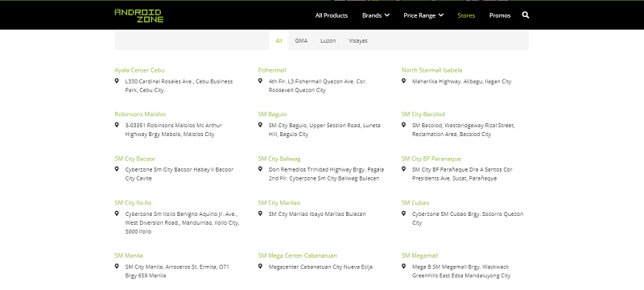
Task: Switch to the Visayas tab
Action: click(358, 40)
